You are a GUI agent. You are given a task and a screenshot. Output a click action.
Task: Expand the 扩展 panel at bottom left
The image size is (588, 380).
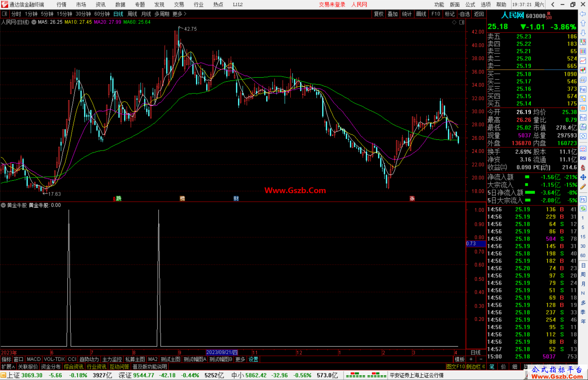click(8, 367)
